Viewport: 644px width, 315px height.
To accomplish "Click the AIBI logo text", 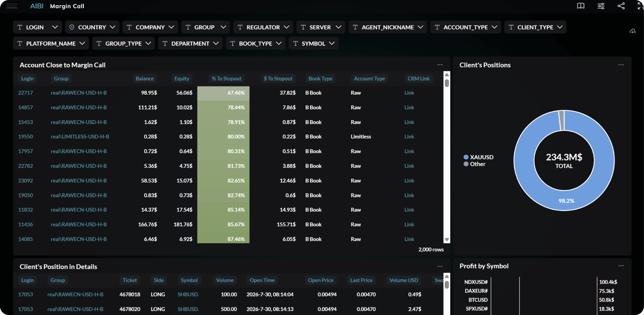I will tap(37, 6).
